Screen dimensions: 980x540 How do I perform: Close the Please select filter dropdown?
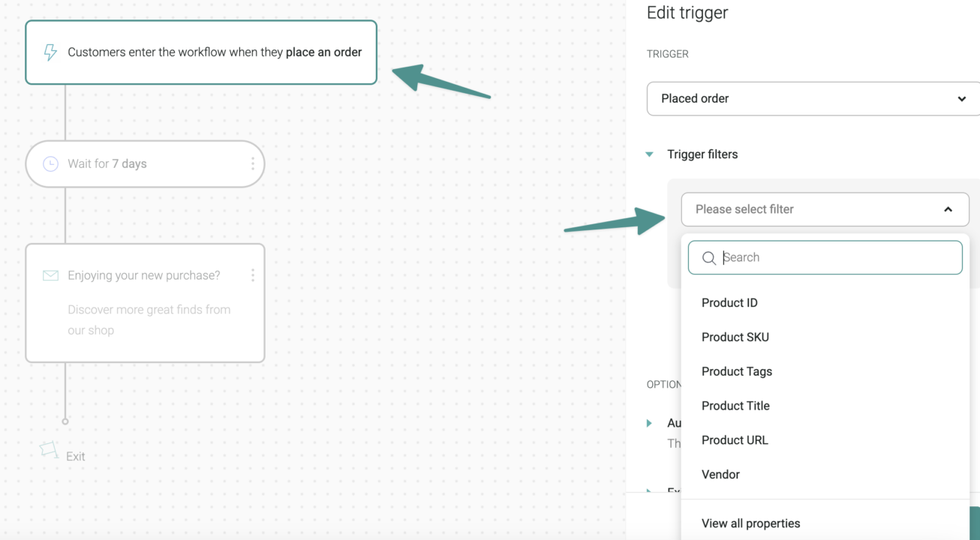click(x=948, y=209)
